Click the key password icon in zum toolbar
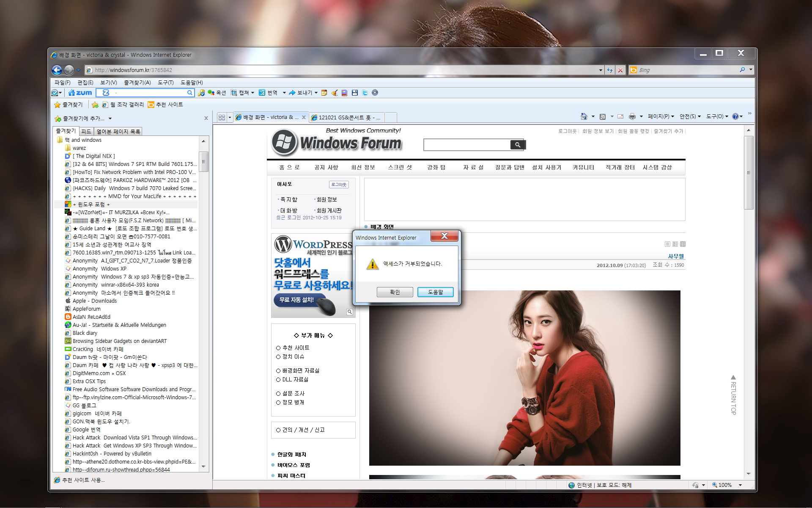 pos(201,93)
